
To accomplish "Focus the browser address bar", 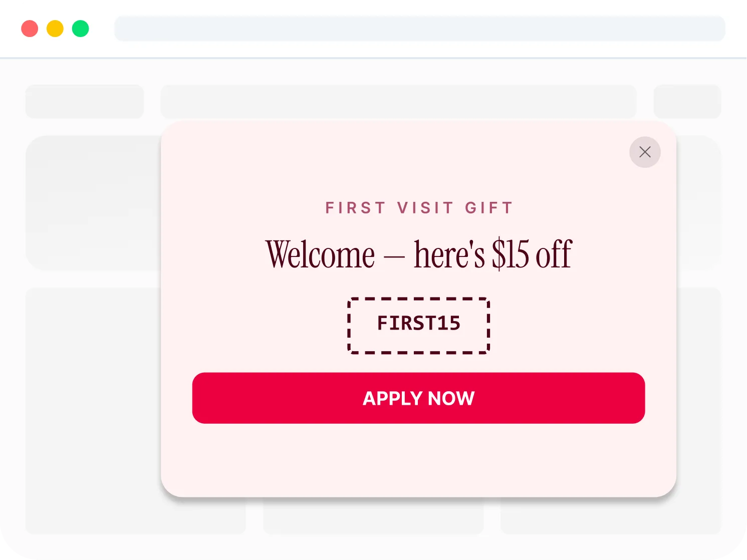I will [420, 29].
